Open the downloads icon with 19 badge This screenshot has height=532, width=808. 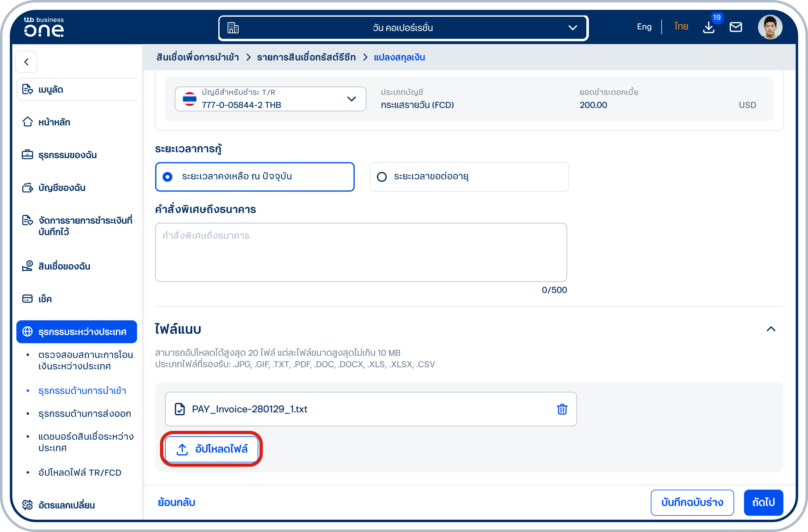(x=709, y=27)
